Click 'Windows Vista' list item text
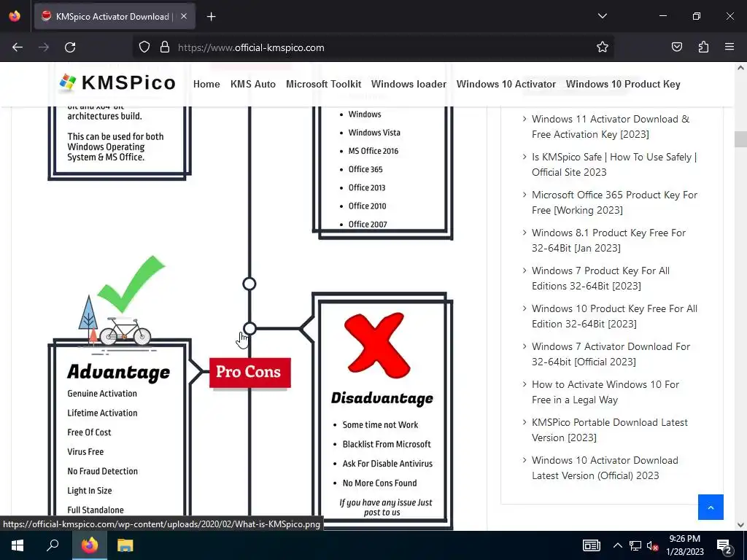The width and height of the screenshot is (747, 560). [374, 133]
